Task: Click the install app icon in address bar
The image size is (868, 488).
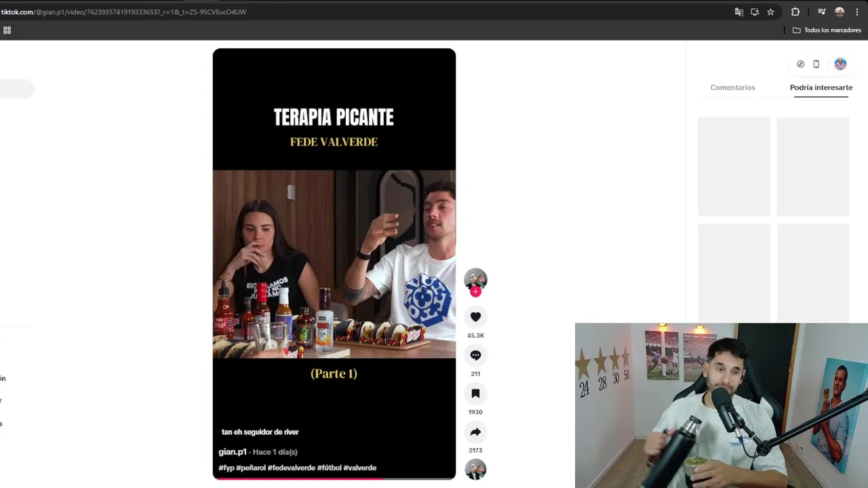Action: pyautogui.click(x=755, y=12)
